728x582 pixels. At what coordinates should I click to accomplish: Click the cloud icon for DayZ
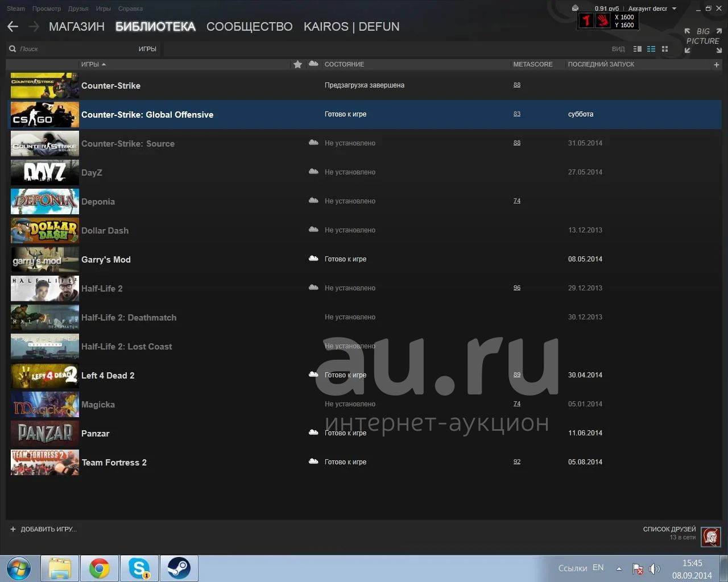[313, 172]
